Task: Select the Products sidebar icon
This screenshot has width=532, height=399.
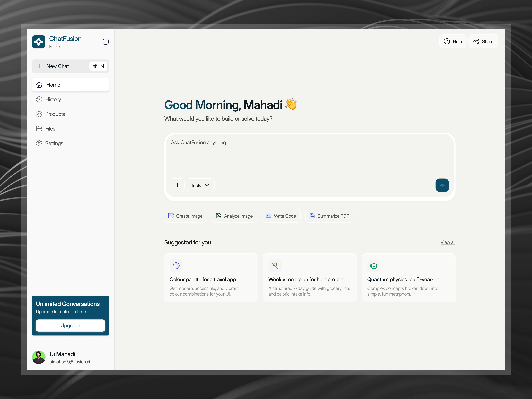Action: click(39, 114)
